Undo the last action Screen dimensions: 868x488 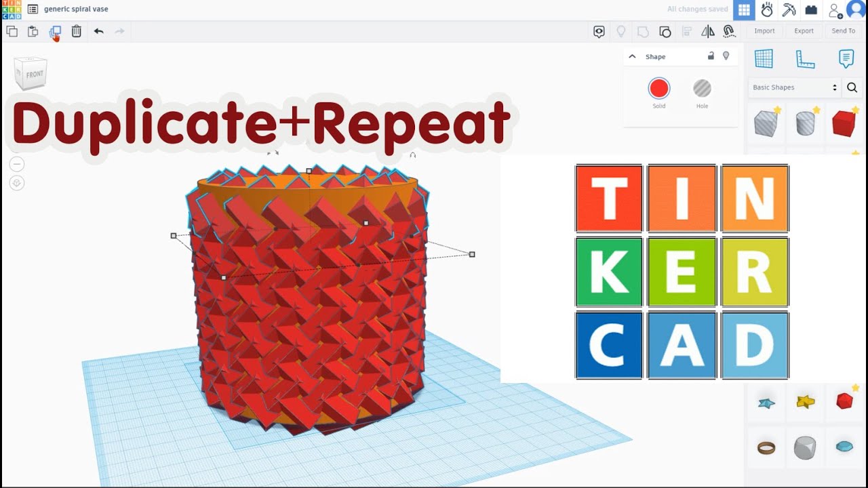[99, 31]
